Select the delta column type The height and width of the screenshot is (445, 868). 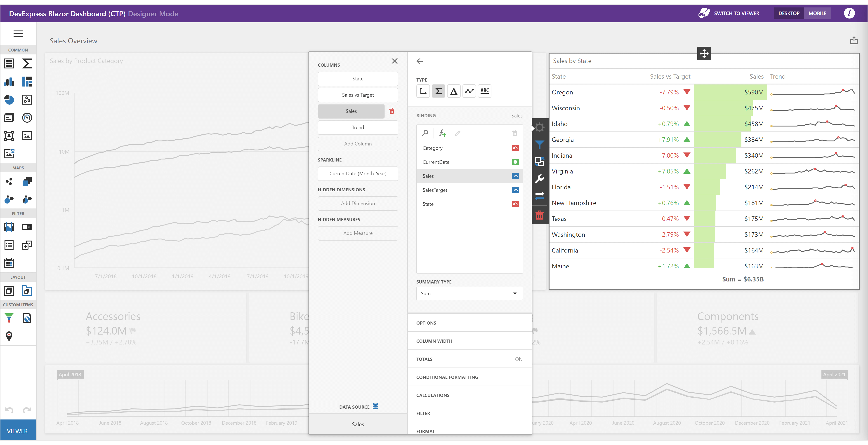453,91
